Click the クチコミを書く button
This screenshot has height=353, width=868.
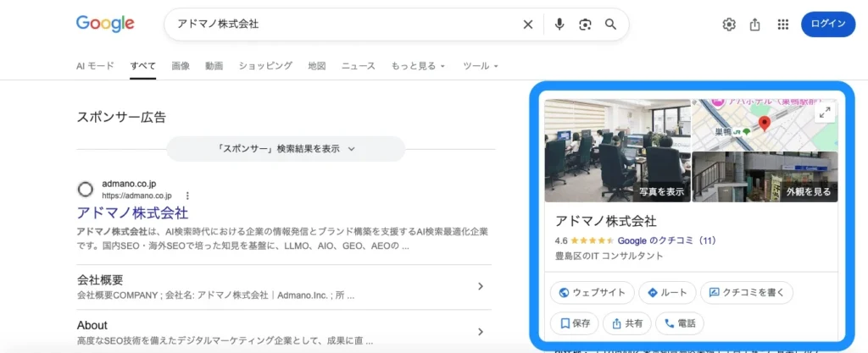747,293
